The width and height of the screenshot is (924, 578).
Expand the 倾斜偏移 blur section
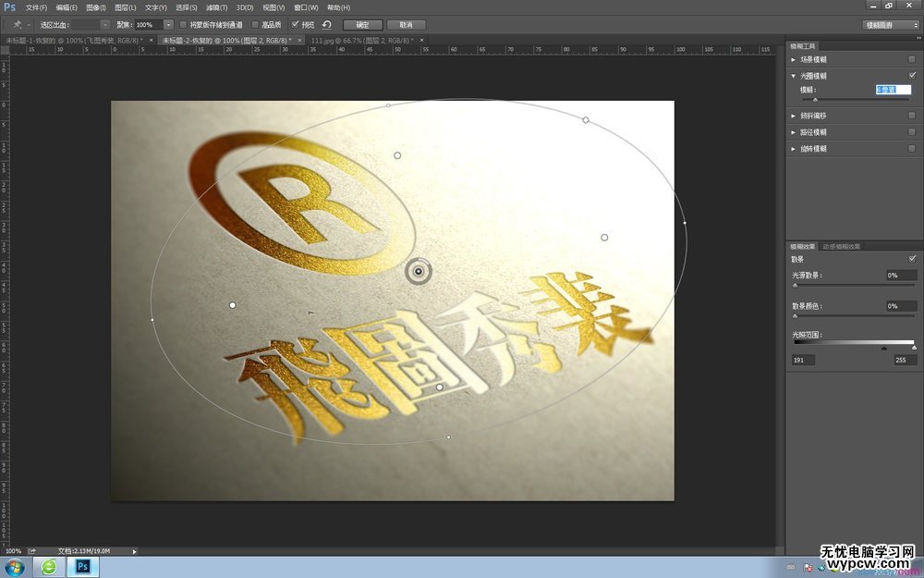tap(793, 114)
